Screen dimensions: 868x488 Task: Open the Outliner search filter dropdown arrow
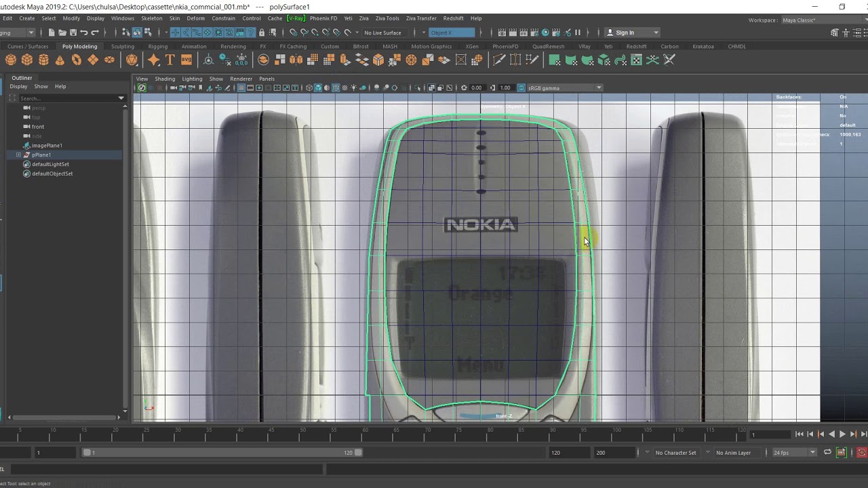click(x=121, y=98)
